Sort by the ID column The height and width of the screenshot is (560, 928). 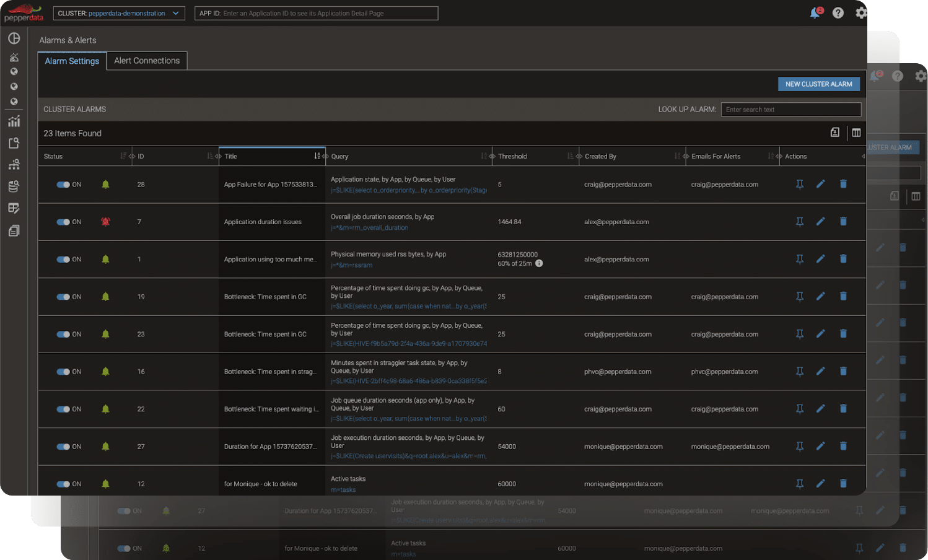point(210,156)
